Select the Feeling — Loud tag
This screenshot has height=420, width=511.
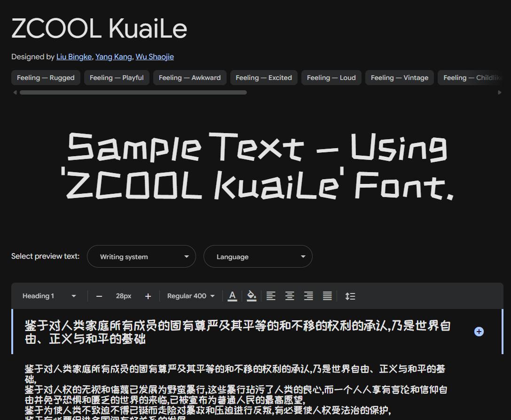331,78
